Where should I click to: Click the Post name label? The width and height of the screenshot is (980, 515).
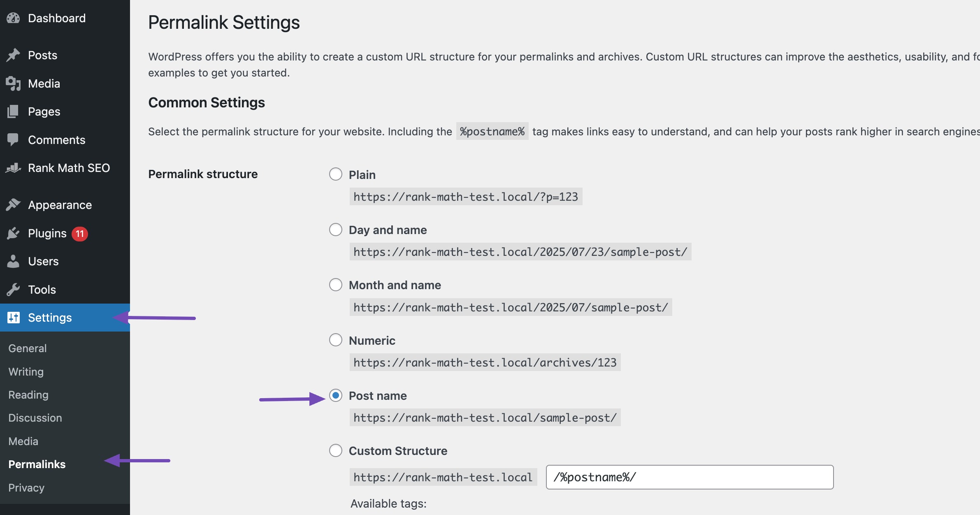pos(378,396)
